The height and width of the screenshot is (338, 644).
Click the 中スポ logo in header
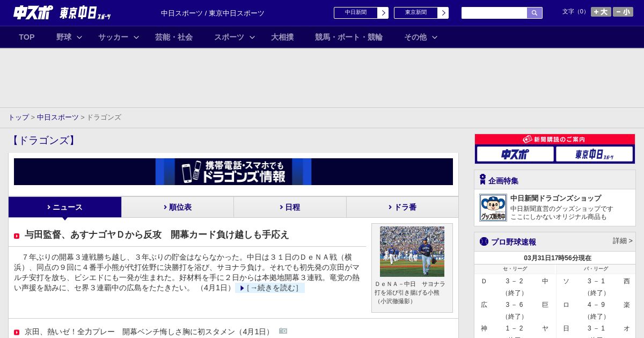tap(33, 12)
